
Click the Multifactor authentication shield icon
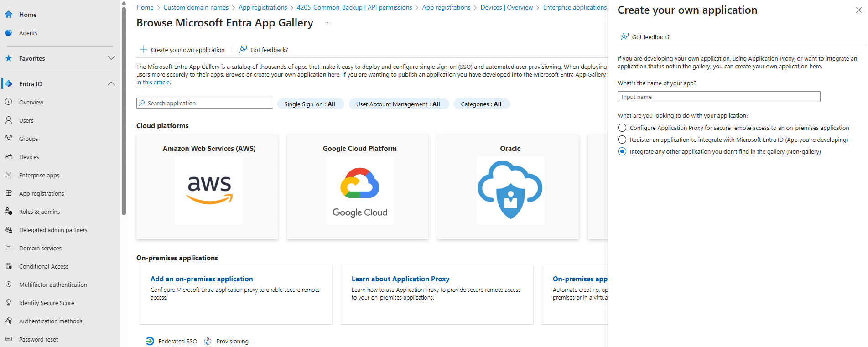click(9, 285)
